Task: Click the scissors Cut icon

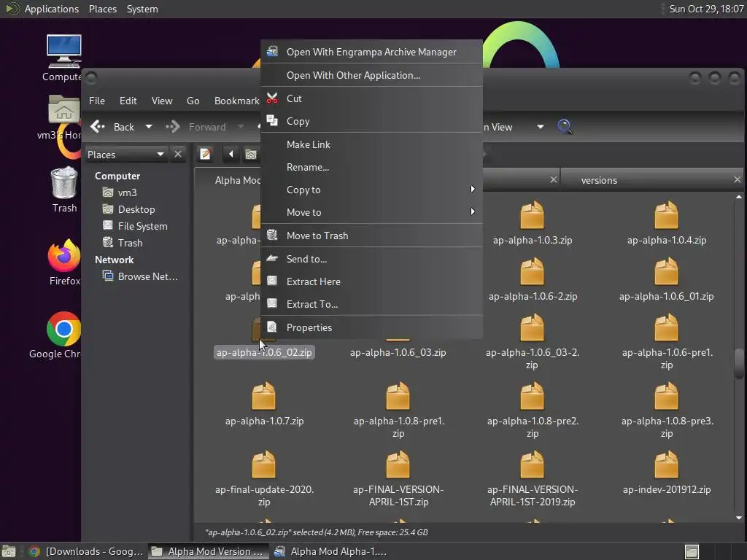Action: [x=272, y=98]
